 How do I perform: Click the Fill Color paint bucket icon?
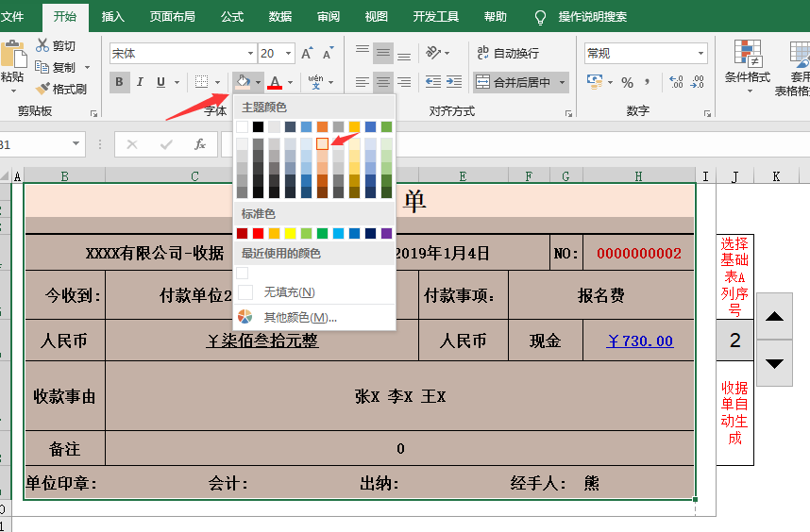(243, 82)
